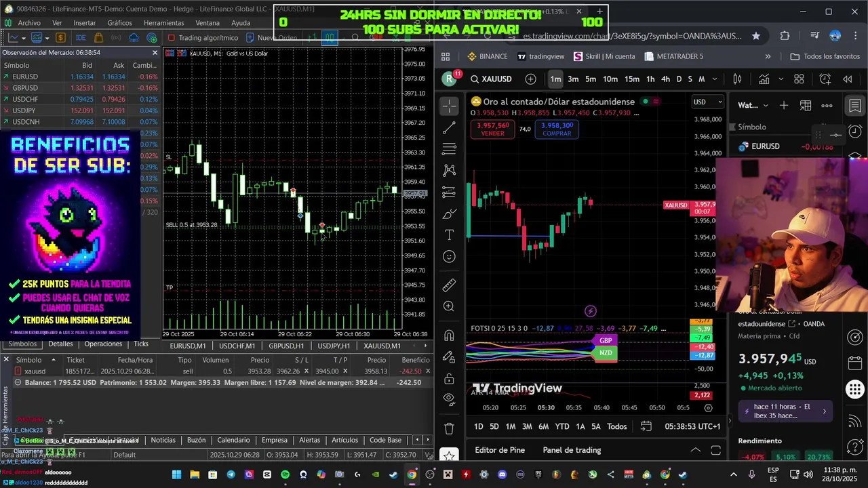The height and width of the screenshot is (488, 868).
Task: Open TradingView watchlist panel icon
Action: tap(855, 106)
